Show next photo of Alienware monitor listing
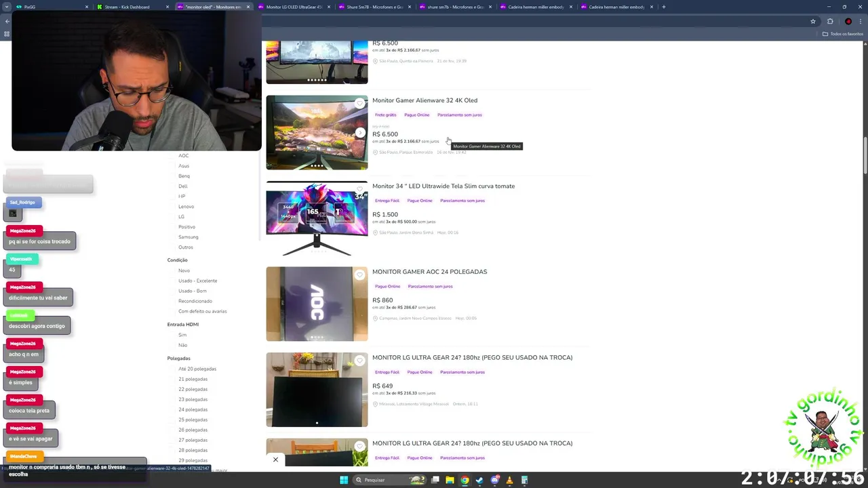868x488 pixels. pyautogui.click(x=360, y=133)
